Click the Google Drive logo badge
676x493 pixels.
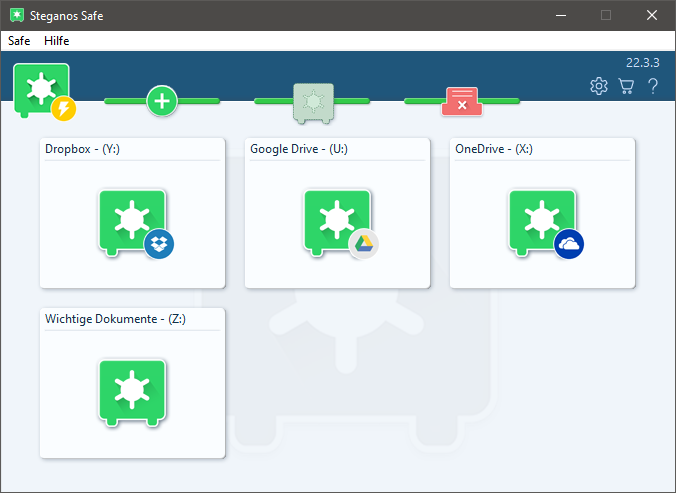364,244
